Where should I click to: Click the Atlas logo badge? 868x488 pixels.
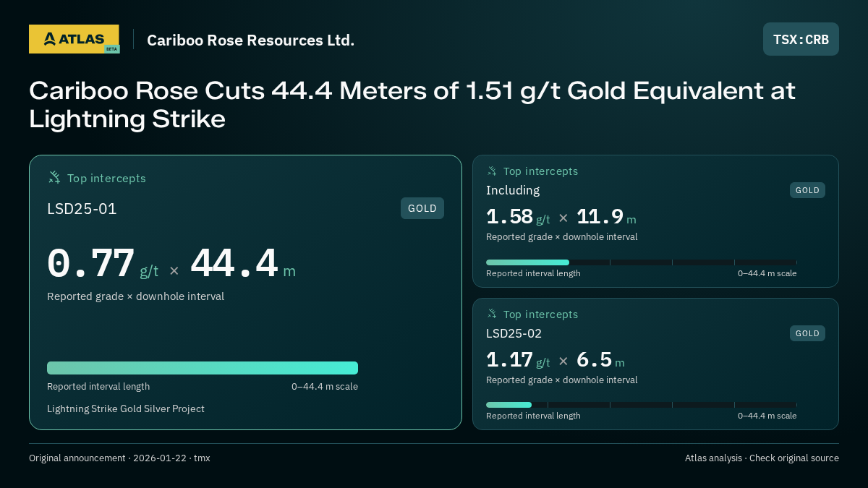point(74,39)
